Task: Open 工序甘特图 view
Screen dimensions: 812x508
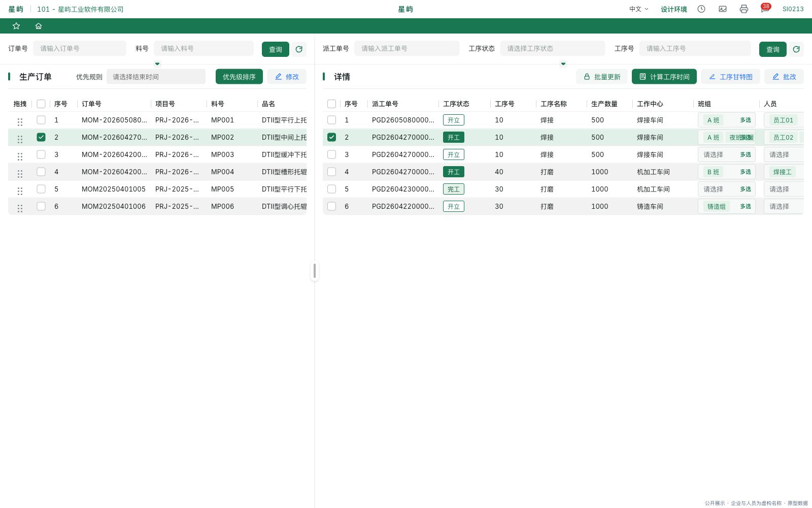Action: pos(730,77)
